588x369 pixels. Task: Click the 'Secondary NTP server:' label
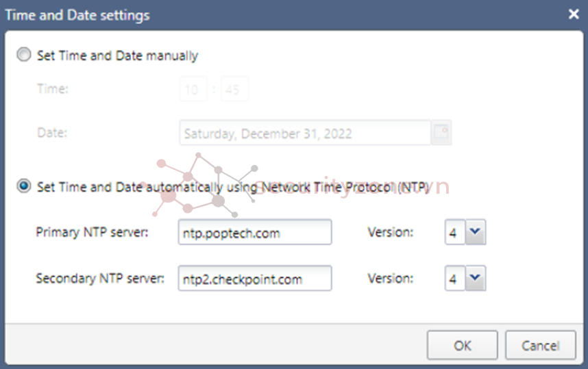(100, 279)
